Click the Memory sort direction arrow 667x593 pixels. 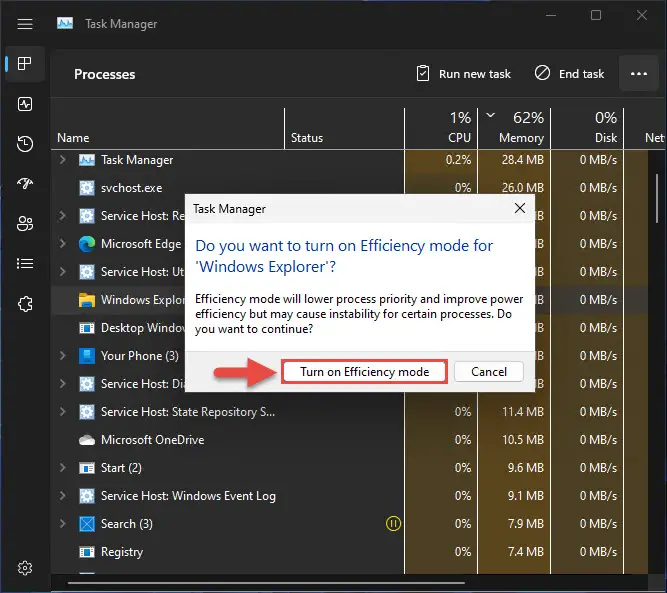pos(490,115)
